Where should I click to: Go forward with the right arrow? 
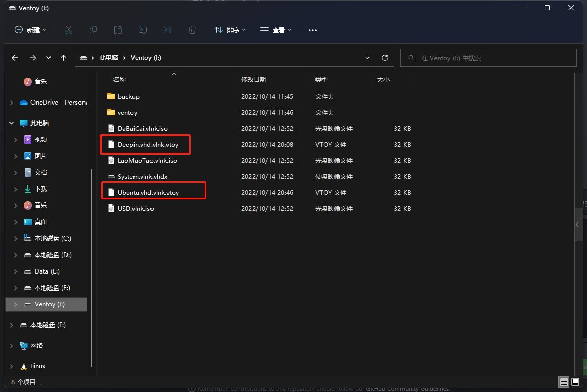point(33,58)
